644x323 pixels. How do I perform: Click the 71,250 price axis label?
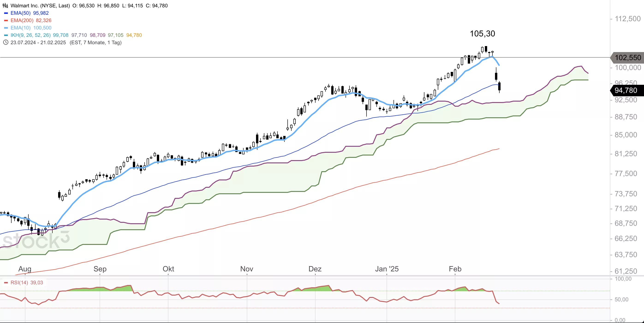(626, 208)
